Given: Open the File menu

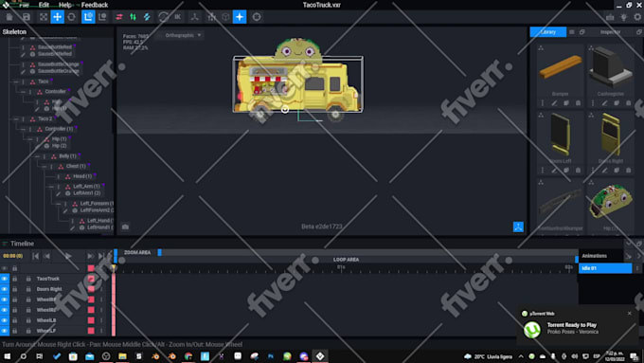Looking at the screenshot, I should pos(24,5).
